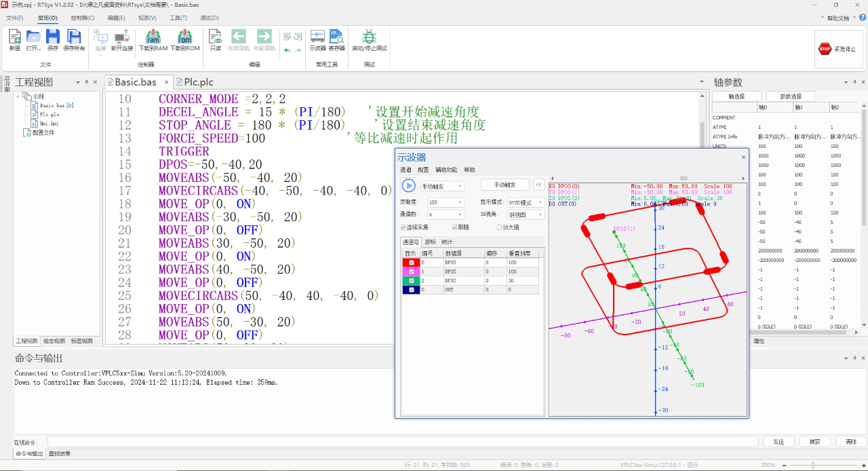Image resolution: width=868 pixels, height=471 pixels.
Task: Click the 启动/停止调试 bug icon
Action: [x=369, y=37]
